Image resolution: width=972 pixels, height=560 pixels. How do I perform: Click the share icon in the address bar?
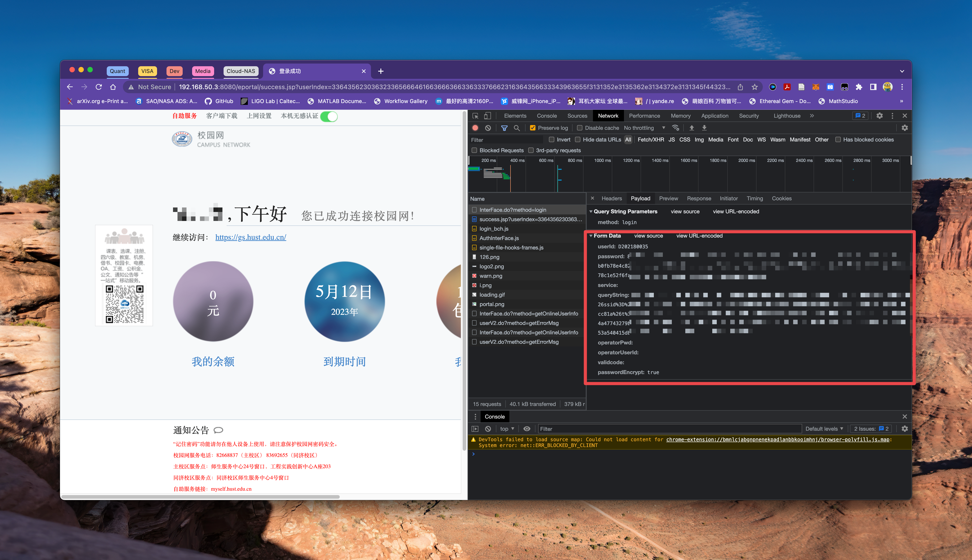740,87
